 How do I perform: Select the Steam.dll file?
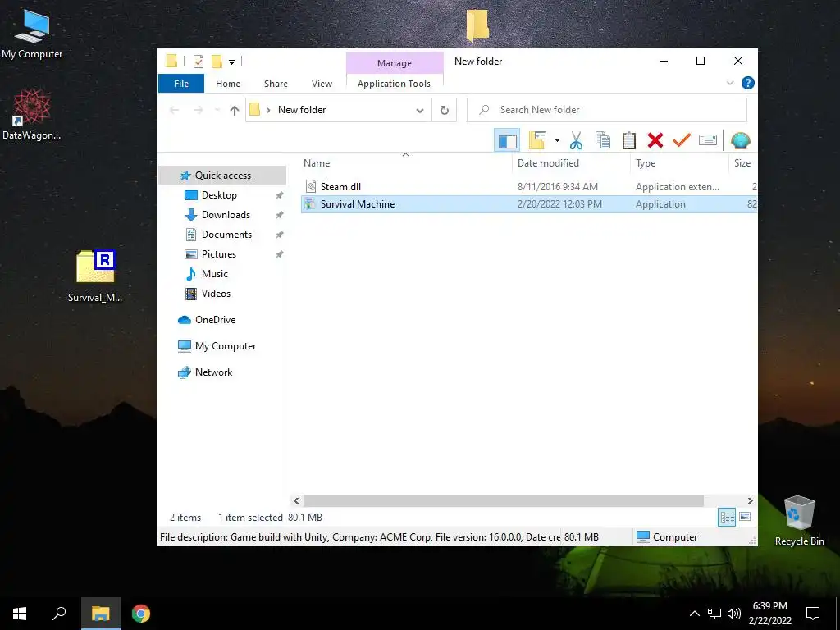[340, 186]
